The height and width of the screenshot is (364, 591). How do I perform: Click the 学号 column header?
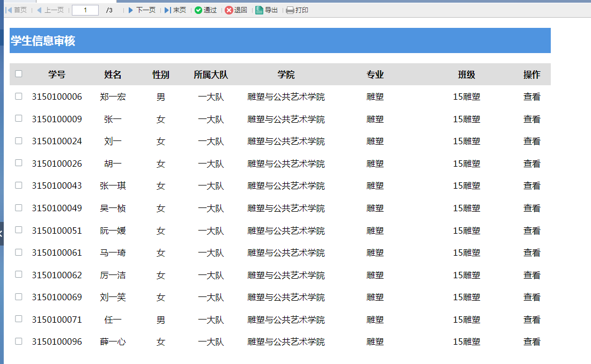[x=57, y=75]
